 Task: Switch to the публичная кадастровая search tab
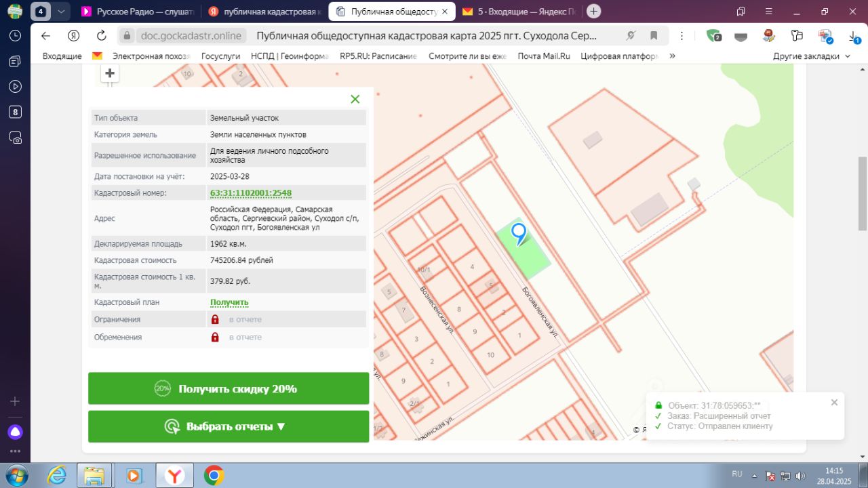pos(264,12)
